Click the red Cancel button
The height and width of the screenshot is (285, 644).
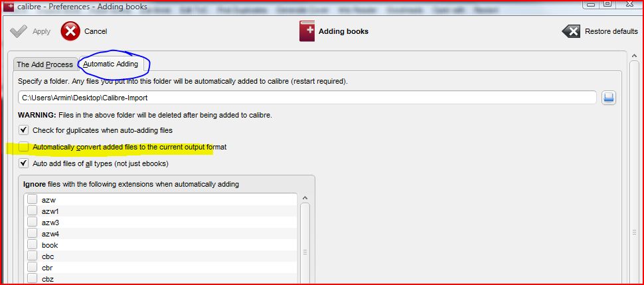point(84,31)
